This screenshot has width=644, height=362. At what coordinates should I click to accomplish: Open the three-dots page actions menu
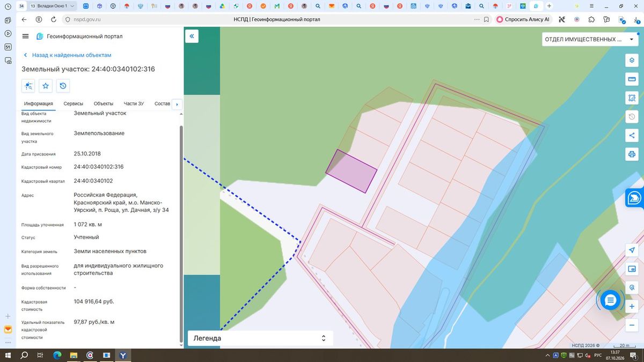pos(477,19)
